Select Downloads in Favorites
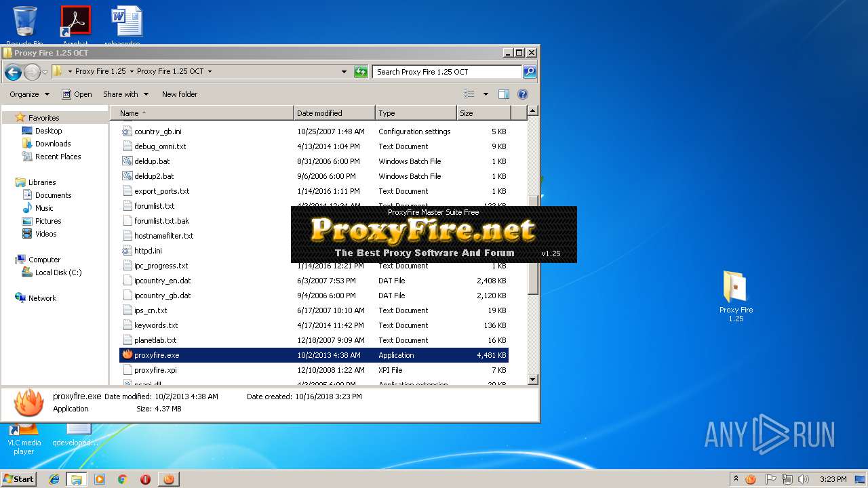 coord(53,144)
